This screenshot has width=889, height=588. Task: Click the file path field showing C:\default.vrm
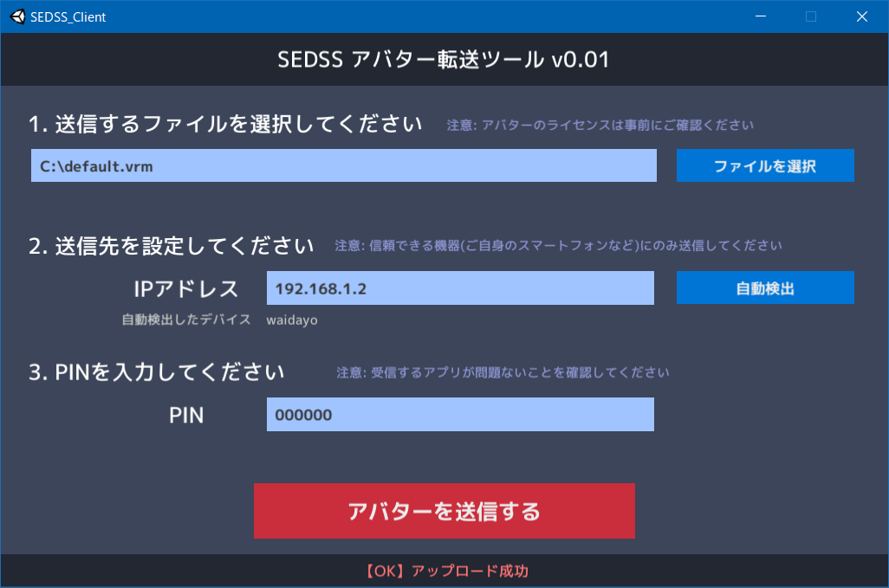click(341, 165)
